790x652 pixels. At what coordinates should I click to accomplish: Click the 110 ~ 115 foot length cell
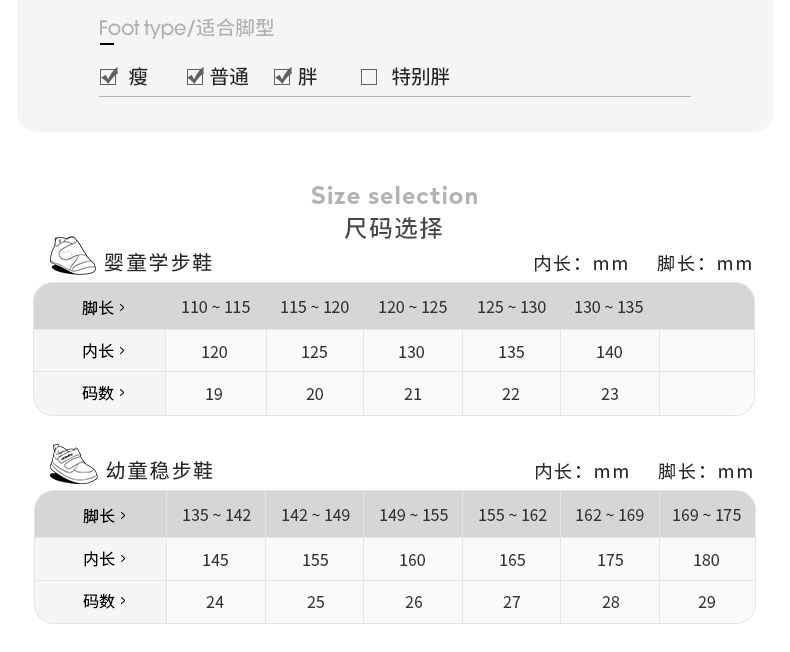(x=216, y=307)
